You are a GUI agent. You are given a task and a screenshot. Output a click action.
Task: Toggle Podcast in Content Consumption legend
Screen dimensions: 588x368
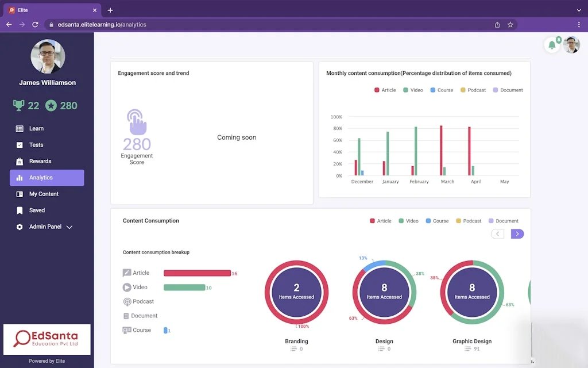pyautogui.click(x=468, y=221)
